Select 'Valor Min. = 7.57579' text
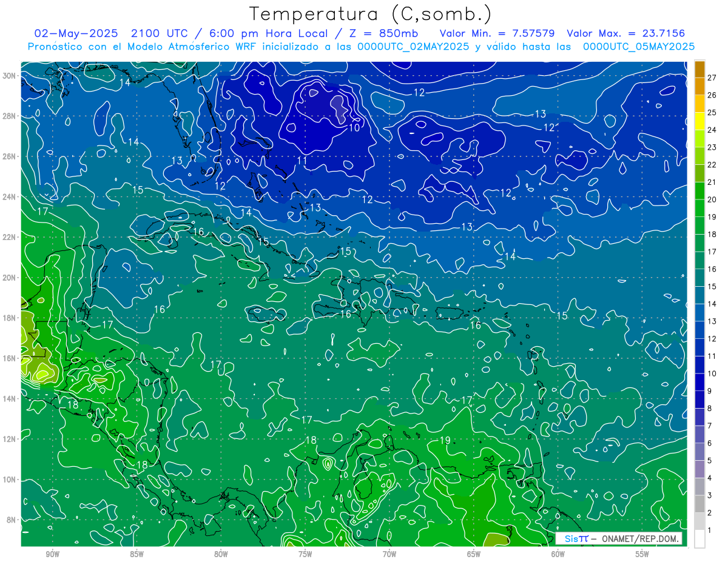This screenshot has width=728, height=562. tap(497, 33)
